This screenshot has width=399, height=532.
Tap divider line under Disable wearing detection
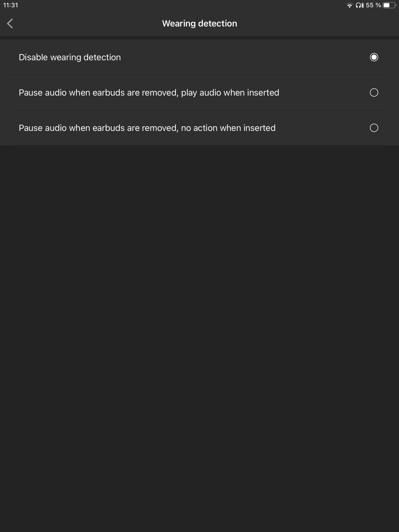(x=199, y=75)
